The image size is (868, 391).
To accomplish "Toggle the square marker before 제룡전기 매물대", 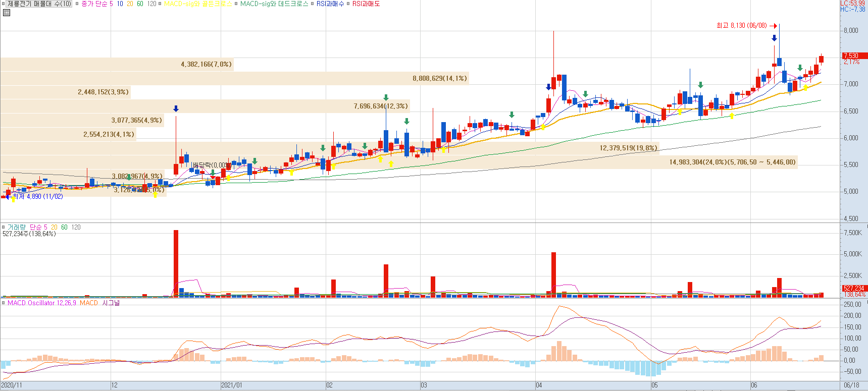I will [4, 4].
